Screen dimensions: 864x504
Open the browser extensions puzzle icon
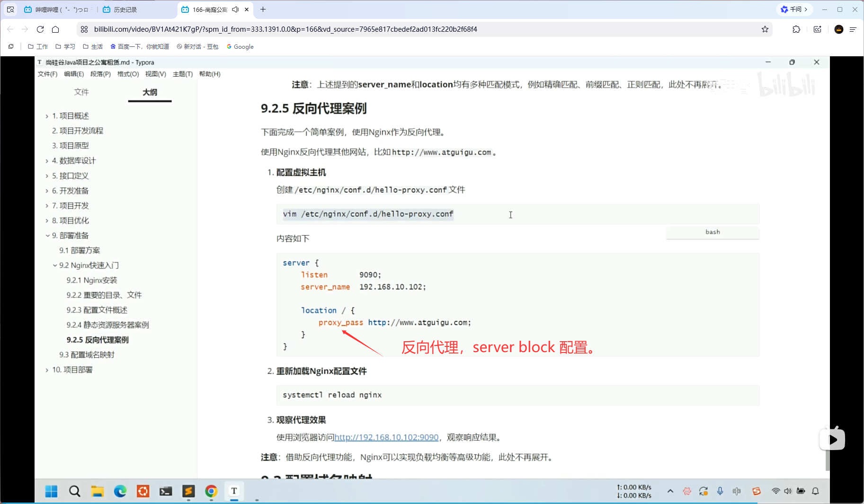click(796, 29)
